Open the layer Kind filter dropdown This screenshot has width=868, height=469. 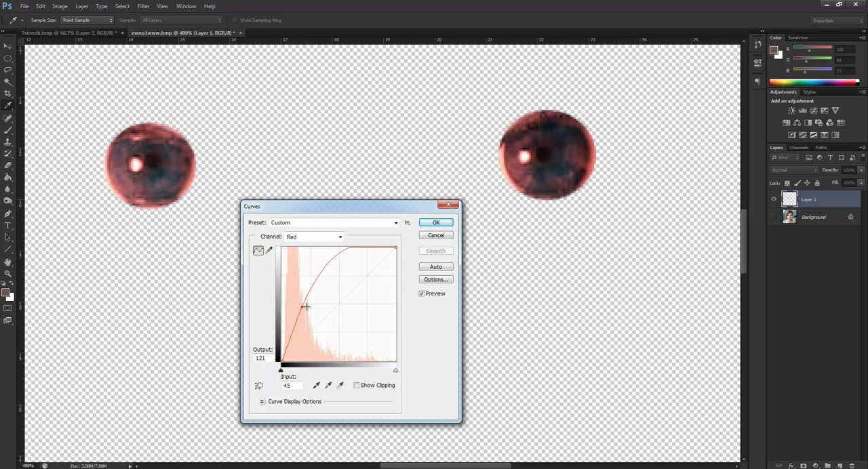tap(786, 158)
